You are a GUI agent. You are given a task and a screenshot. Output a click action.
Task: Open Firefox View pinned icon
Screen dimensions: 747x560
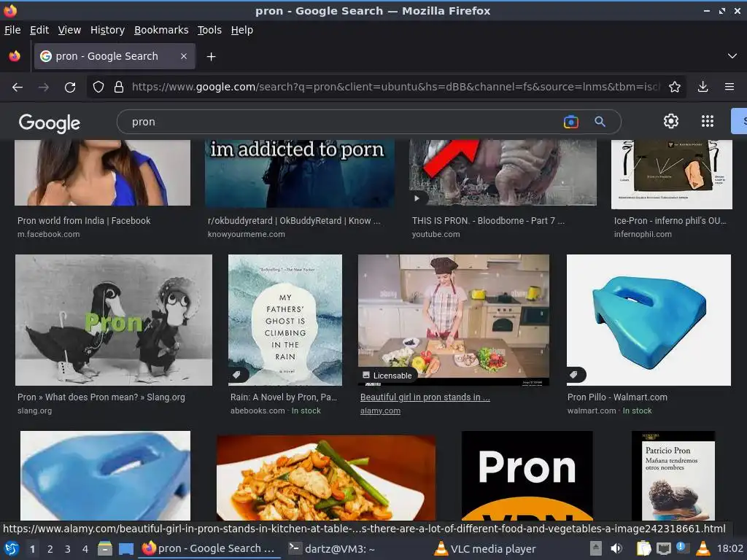coord(15,56)
